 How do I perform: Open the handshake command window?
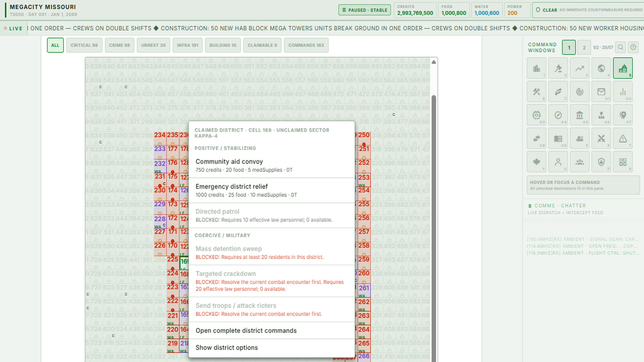pos(558,92)
